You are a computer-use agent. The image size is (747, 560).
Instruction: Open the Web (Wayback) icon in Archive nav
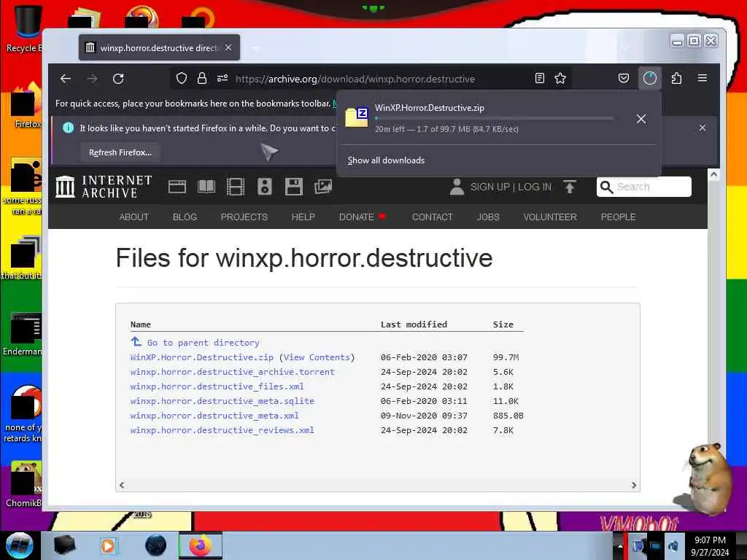[177, 187]
